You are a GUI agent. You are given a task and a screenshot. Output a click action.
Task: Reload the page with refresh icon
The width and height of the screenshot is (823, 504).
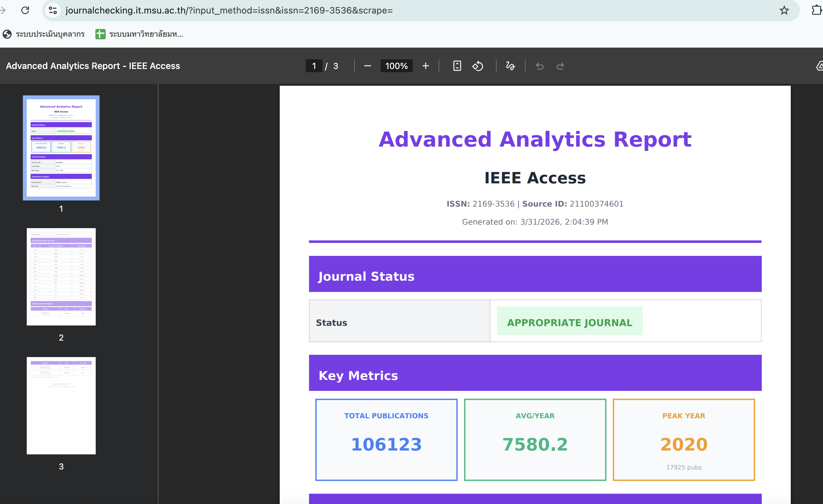25,10
